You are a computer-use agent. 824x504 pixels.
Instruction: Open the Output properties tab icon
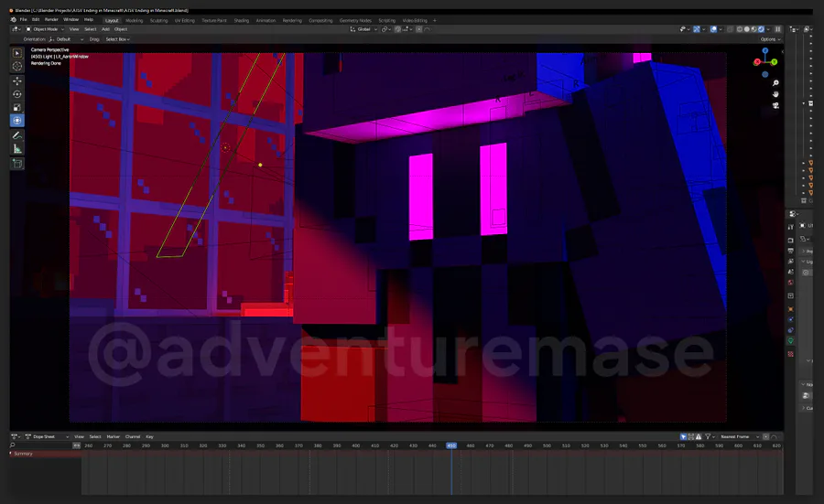coord(790,251)
